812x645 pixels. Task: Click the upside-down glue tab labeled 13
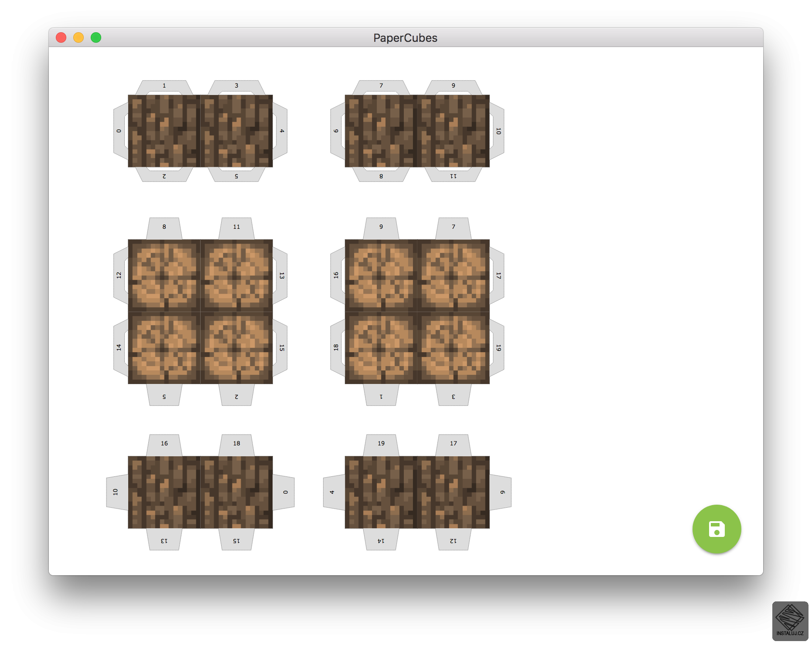(x=164, y=540)
